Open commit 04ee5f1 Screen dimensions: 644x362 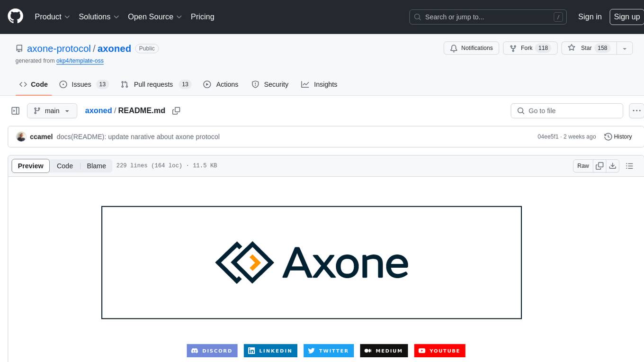coord(548,136)
